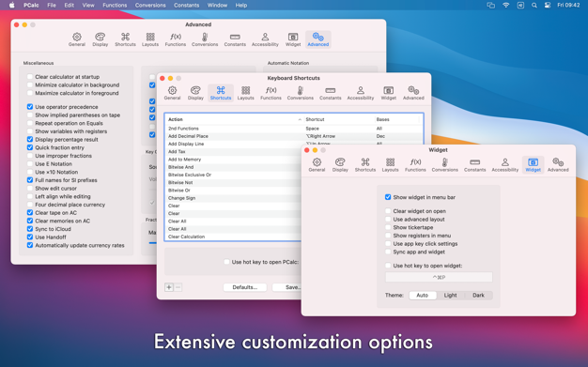Open General pane in Widget window
The height and width of the screenshot is (367, 588).
pyautogui.click(x=317, y=165)
